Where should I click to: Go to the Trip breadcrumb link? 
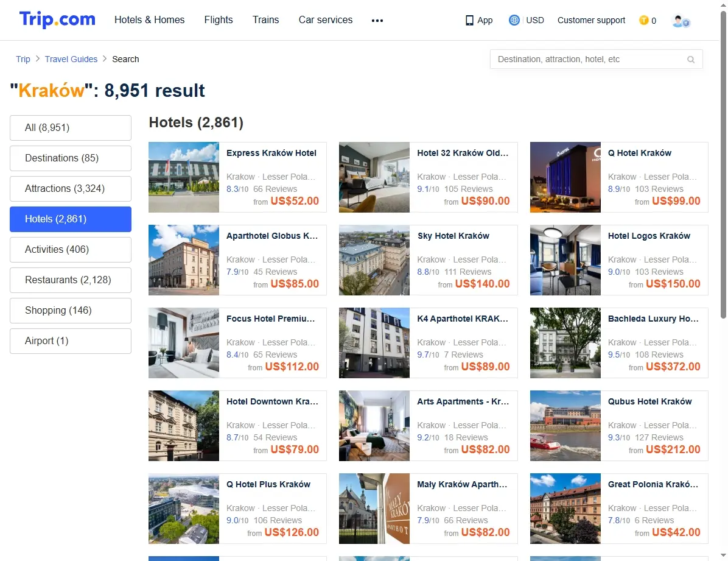coord(23,59)
